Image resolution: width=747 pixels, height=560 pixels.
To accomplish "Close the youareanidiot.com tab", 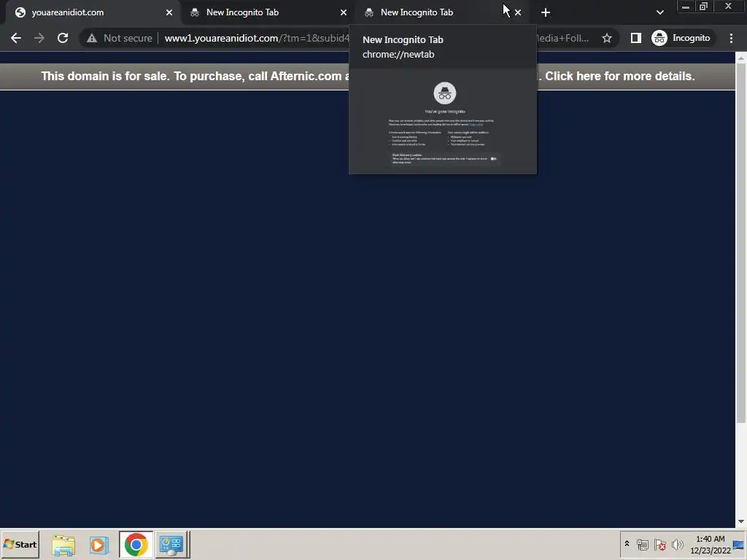I will point(169,12).
